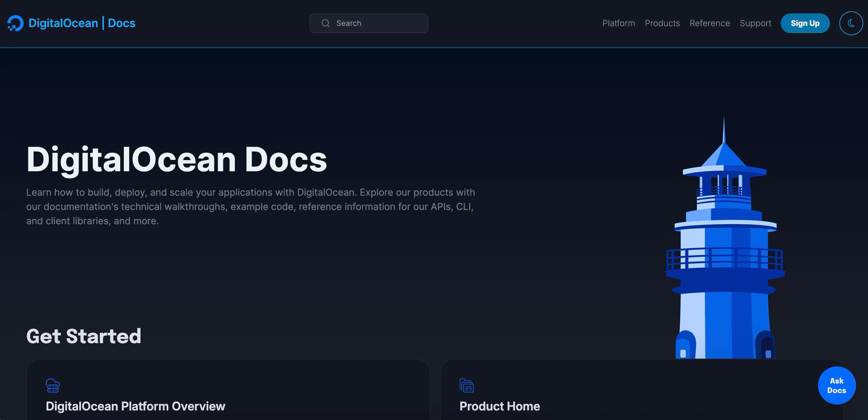
Task: Open the Platform menu
Action: pos(619,23)
